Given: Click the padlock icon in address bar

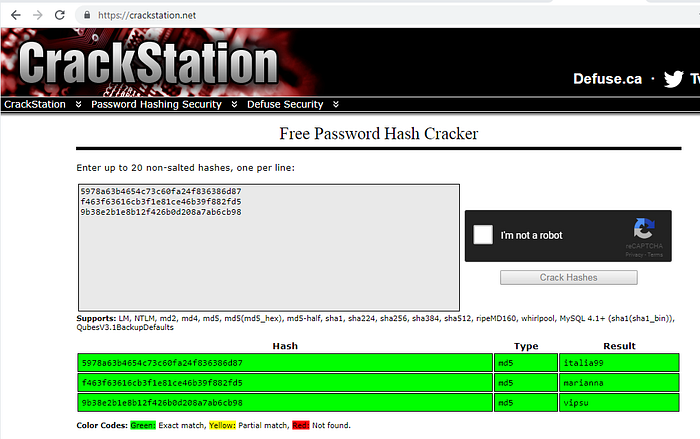Looking at the screenshot, I should coord(87,16).
